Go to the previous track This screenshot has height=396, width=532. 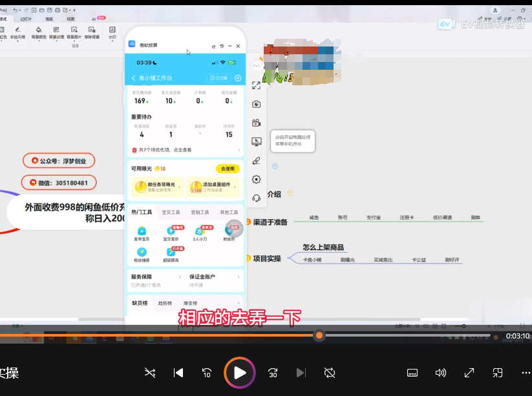[x=178, y=373]
